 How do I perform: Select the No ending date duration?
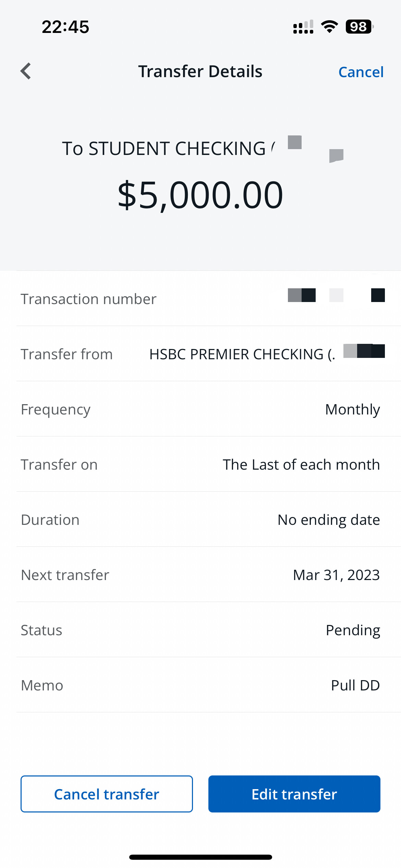328,520
